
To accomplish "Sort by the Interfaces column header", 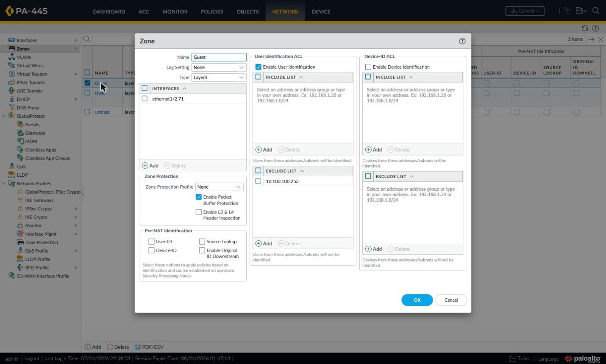I will tap(165, 89).
